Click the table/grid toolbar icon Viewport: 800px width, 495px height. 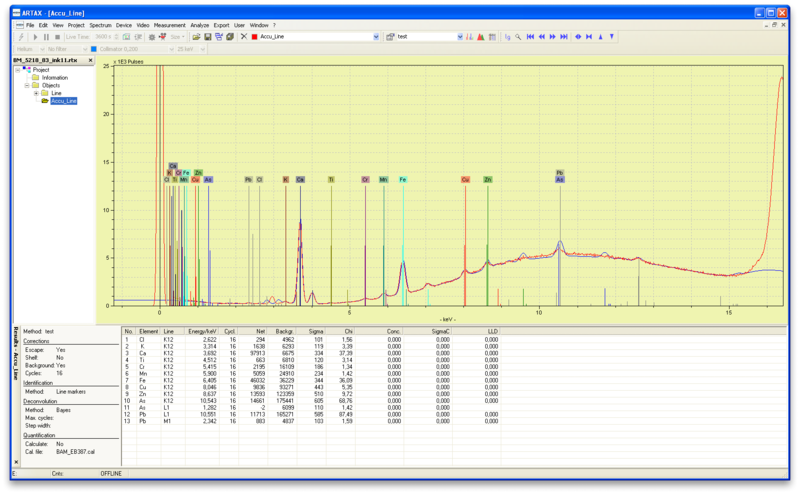492,37
